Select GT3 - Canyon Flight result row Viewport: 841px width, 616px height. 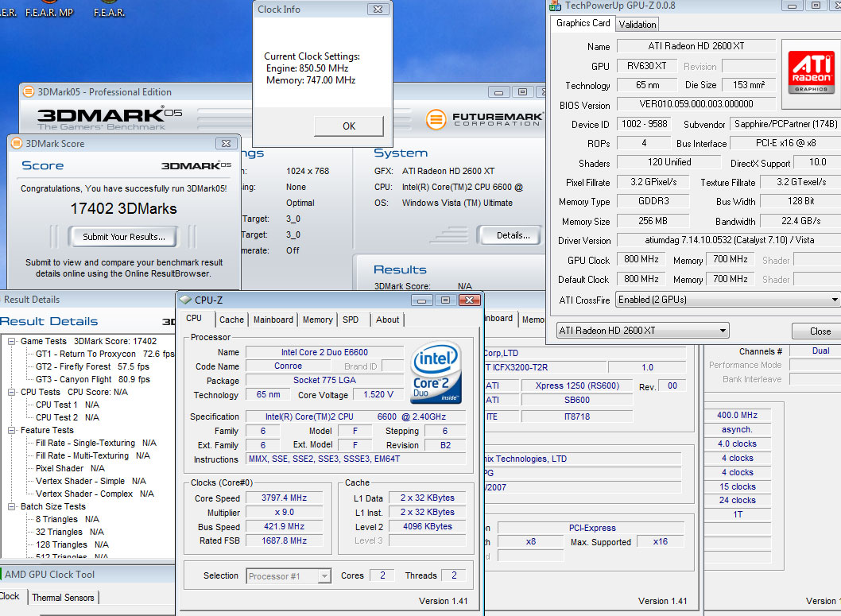tap(93, 379)
